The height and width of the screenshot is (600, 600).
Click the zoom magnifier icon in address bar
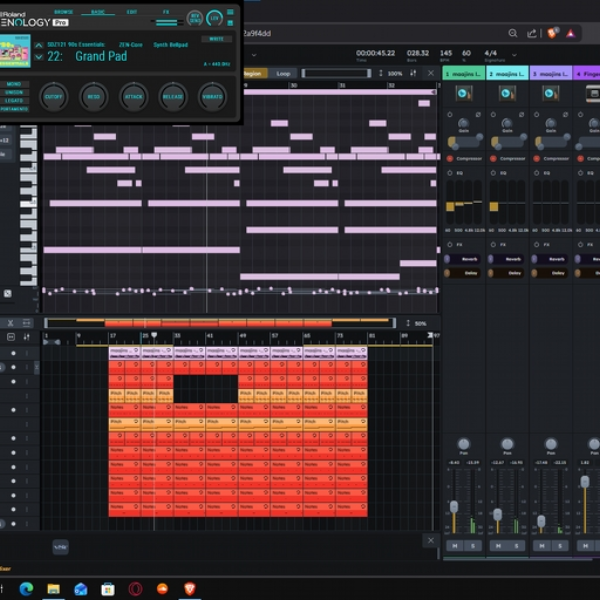[513, 33]
